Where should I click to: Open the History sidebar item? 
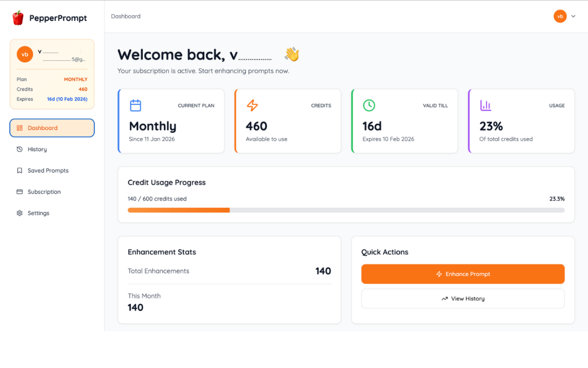52,149
